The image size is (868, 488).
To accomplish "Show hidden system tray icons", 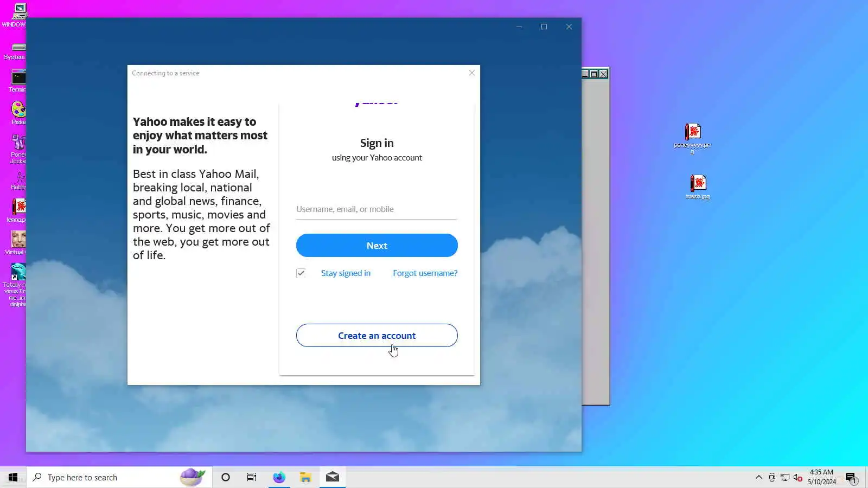I will coord(758,477).
